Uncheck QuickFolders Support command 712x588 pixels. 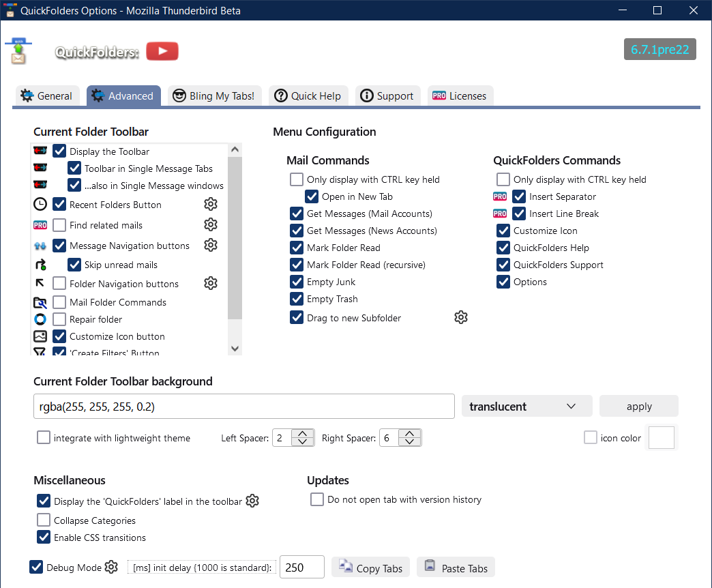tap(503, 265)
